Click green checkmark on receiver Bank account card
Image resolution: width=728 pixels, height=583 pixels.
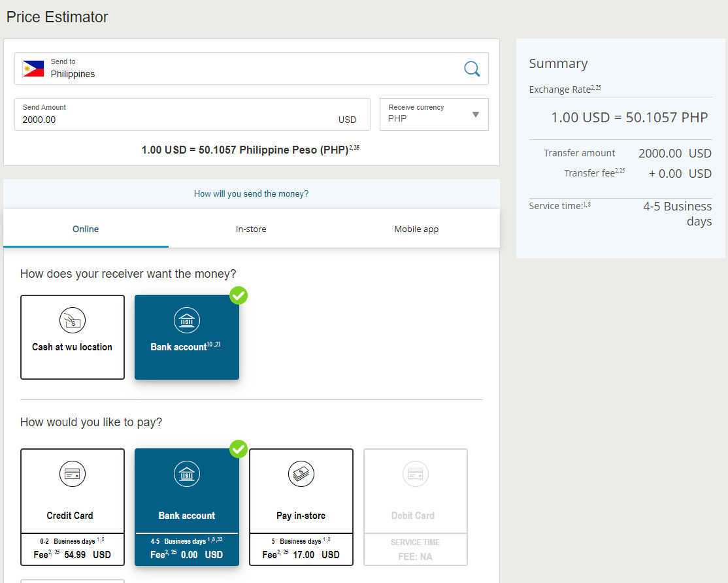click(x=239, y=295)
